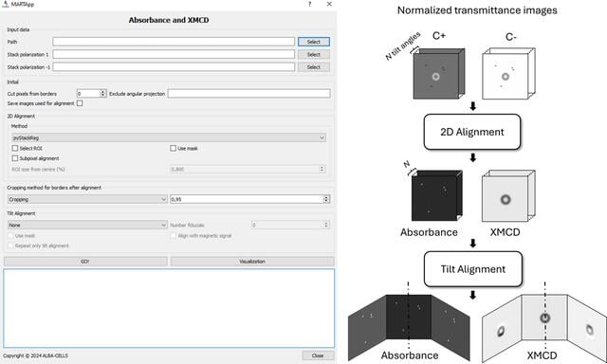This screenshot has width=607, height=364.
Task: Click the C- transmittance stack image
Action: (x=508, y=74)
